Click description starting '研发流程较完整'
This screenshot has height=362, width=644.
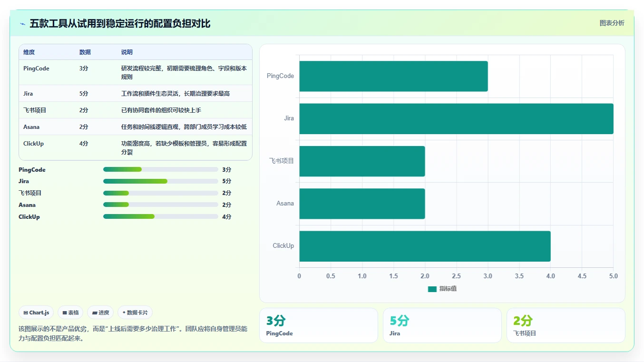click(x=184, y=73)
